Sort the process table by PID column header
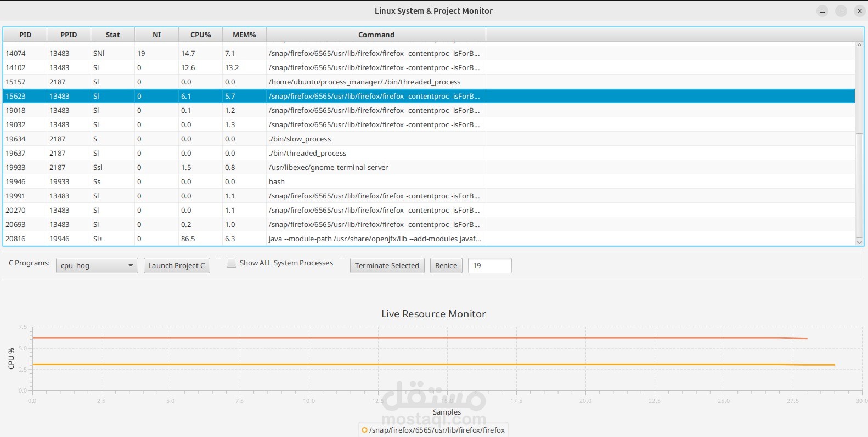The height and width of the screenshot is (437, 868). click(x=25, y=35)
